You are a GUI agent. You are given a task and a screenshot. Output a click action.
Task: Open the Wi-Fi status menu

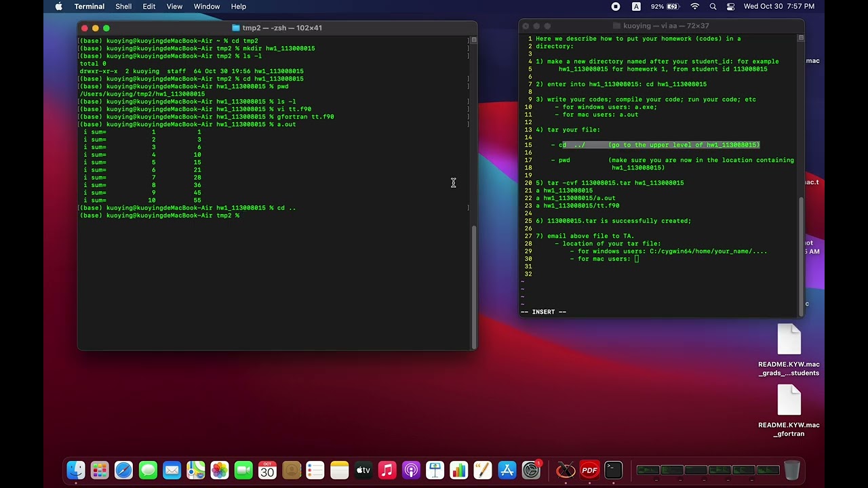[x=694, y=6]
